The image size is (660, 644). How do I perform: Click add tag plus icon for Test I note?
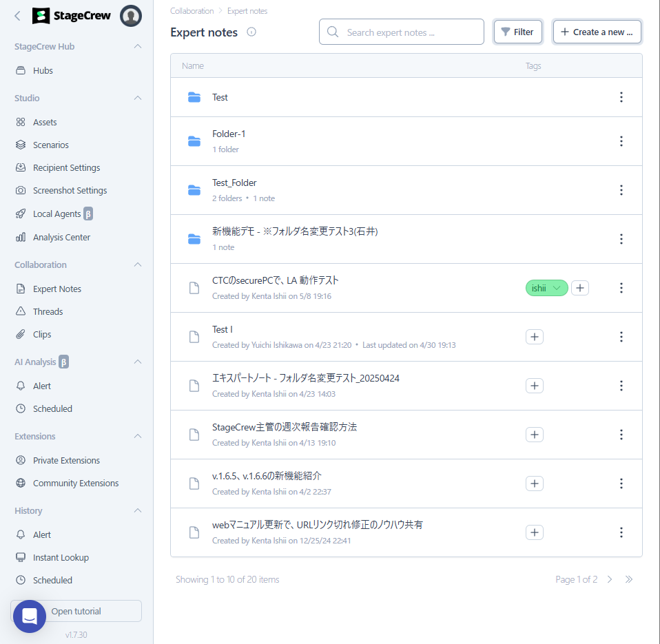pos(535,337)
